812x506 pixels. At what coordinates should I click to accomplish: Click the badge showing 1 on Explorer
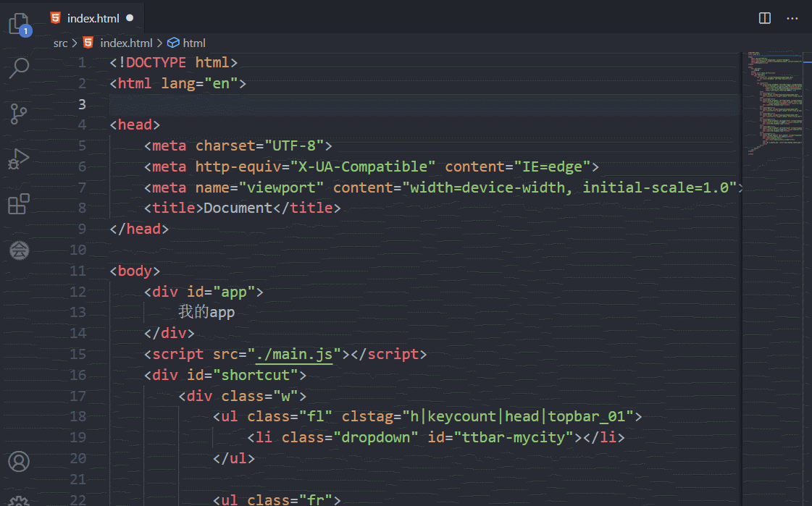coord(27,31)
